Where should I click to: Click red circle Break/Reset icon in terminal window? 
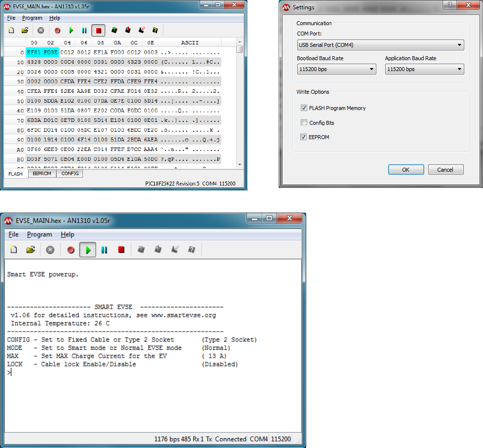[71, 250]
